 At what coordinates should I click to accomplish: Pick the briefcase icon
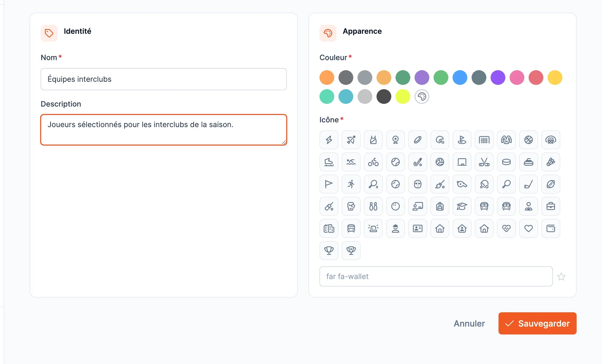(551, 206)
